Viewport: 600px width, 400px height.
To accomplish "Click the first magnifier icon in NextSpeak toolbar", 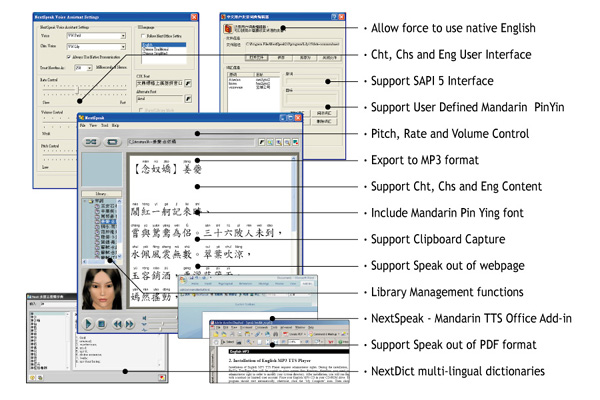I will (x=270, y=142).
